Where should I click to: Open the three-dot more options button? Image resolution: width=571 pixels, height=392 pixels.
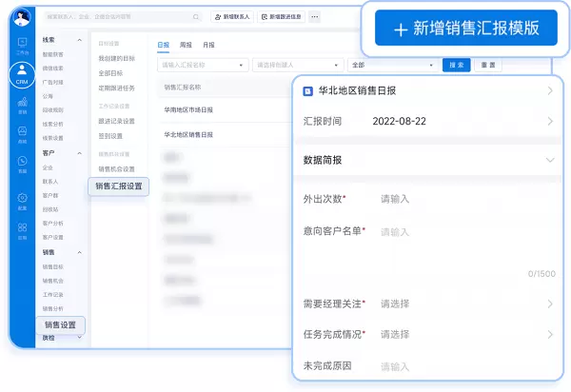point(315,16)
